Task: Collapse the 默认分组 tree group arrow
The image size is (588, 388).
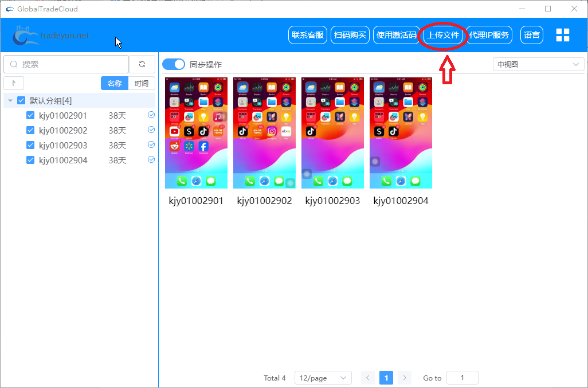Action: (10, 100)
